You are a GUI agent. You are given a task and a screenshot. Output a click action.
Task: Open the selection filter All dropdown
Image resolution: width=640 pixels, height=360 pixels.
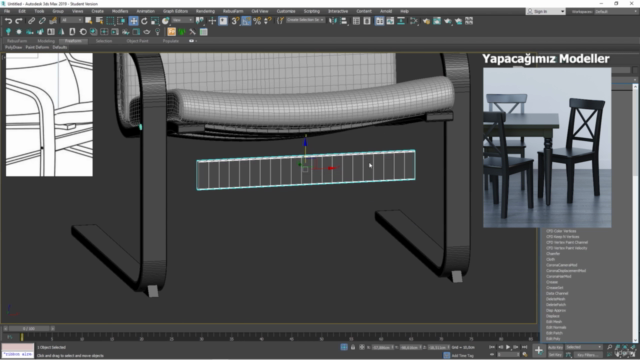coord(71,20)
